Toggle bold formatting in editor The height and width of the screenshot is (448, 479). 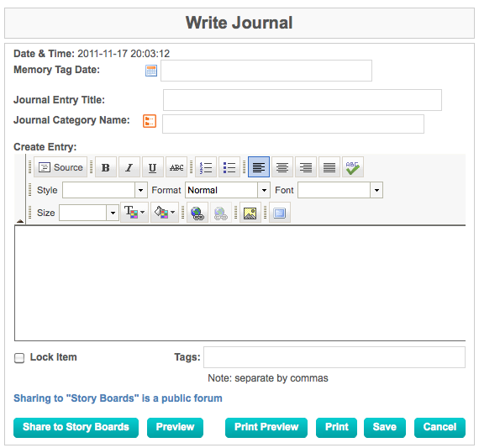click(x=106, y=167)
